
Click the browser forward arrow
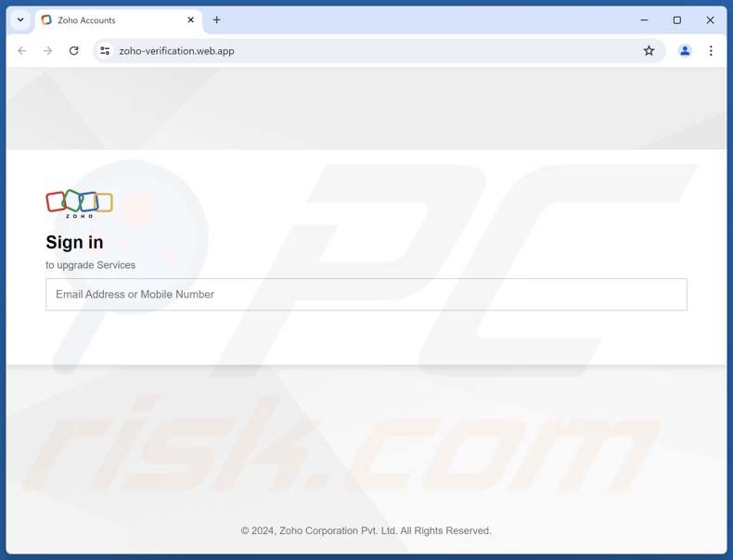coord(47,51)
